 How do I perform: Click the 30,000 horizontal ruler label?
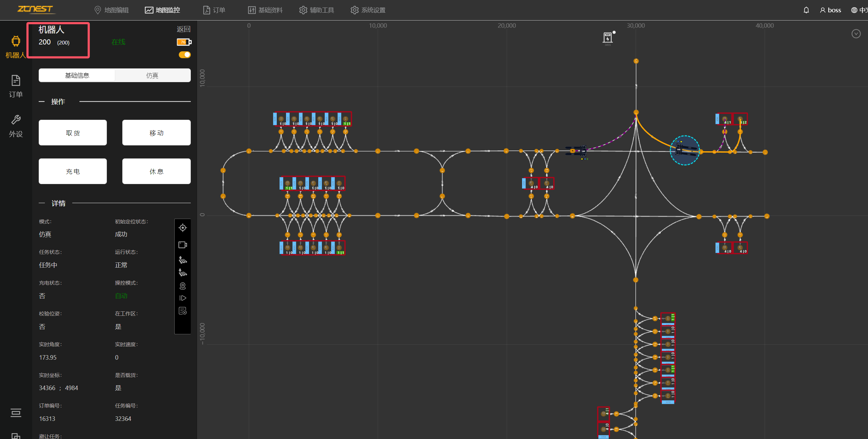tap(636, 26)
